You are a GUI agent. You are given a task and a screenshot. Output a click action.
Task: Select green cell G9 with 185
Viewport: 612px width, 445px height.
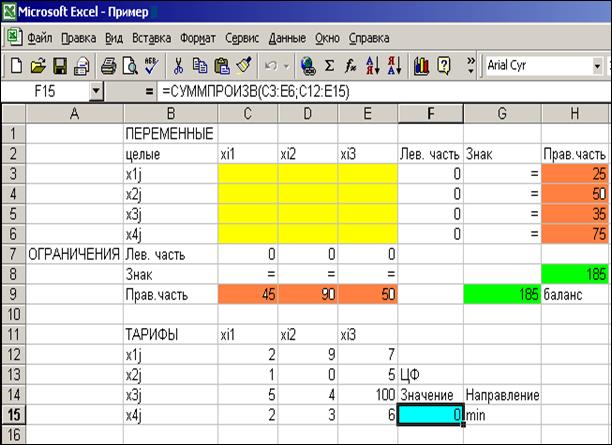[502, 294]
